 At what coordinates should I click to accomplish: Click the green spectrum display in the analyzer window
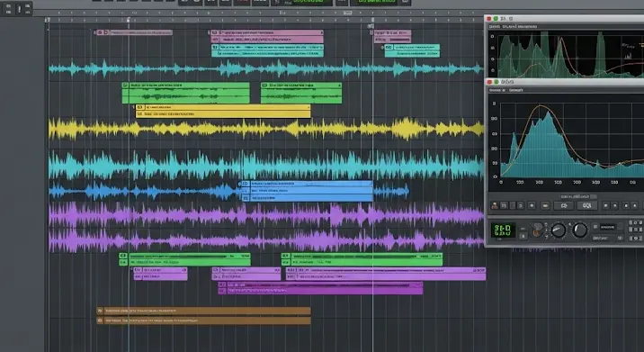[571, 54]
